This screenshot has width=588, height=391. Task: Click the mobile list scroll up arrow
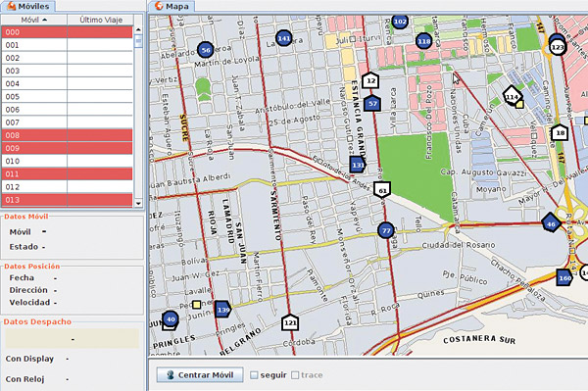138,29
